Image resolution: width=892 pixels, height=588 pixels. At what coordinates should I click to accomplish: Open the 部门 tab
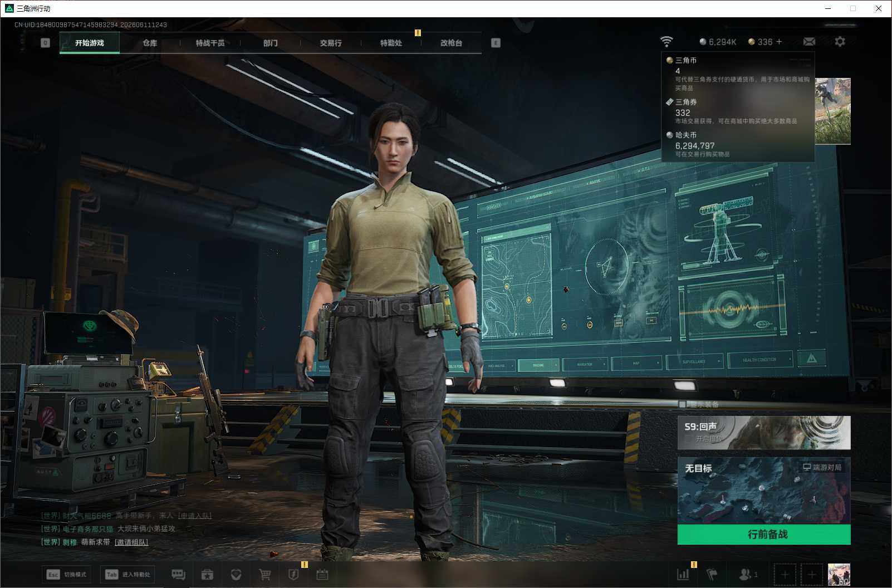click(x=271, y=43)
